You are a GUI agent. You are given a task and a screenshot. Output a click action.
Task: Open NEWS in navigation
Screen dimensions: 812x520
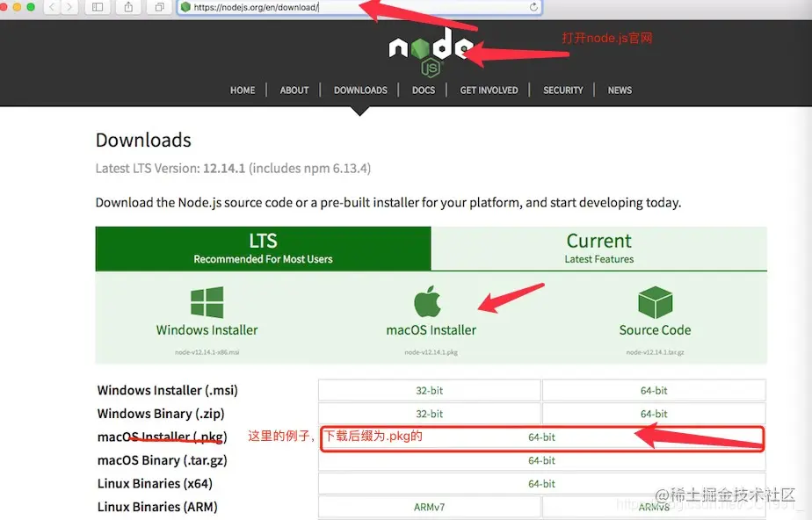[620, 90]
